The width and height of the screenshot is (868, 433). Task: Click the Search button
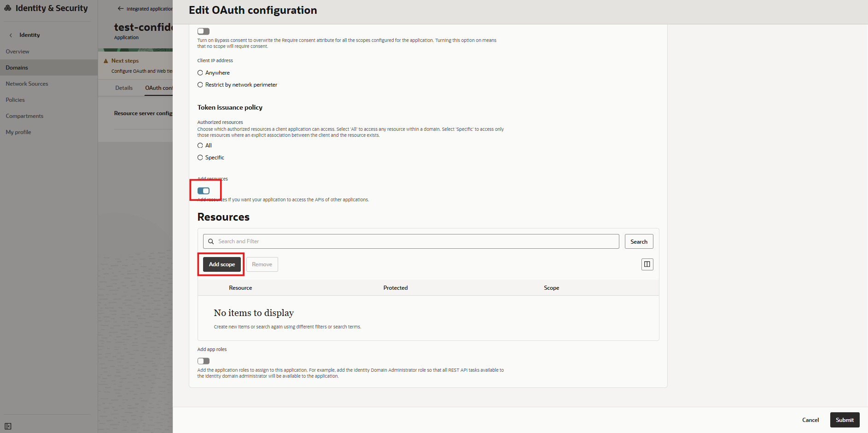639,241
